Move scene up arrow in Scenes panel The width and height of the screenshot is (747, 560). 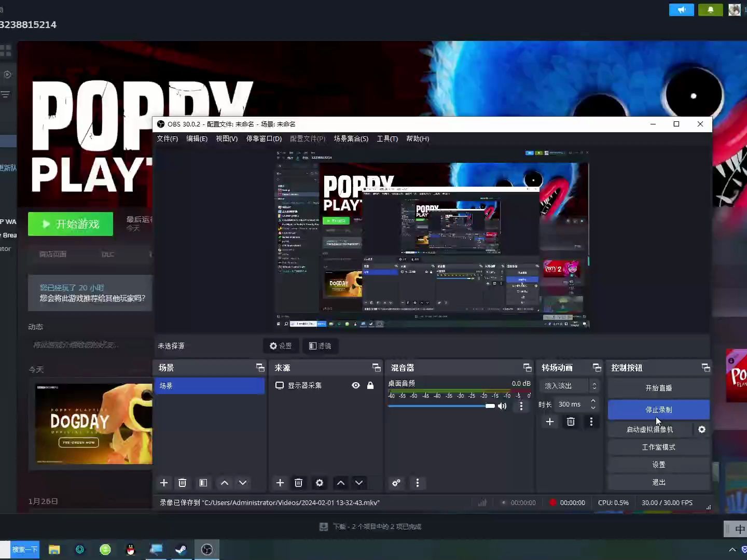pyautogui.click(x=225, y=483)
